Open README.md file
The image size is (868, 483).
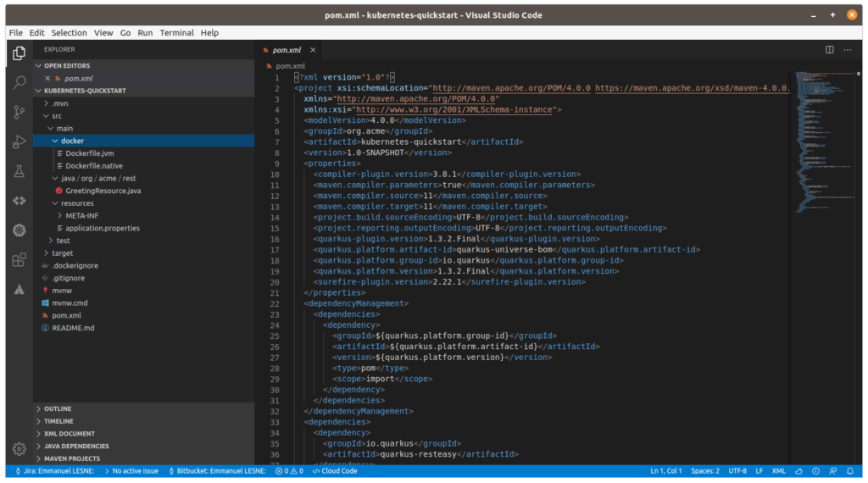pyautogui.click(x=144, y=328)
